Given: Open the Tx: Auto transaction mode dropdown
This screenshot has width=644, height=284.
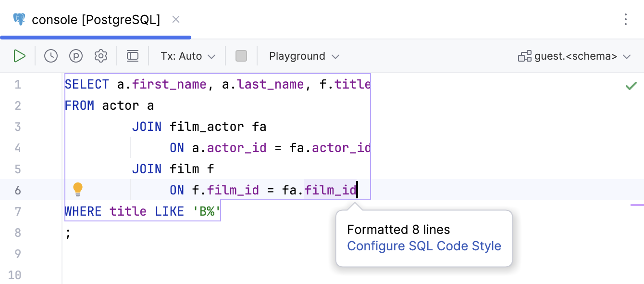Looking at the screenshot, I should [188, 56].
